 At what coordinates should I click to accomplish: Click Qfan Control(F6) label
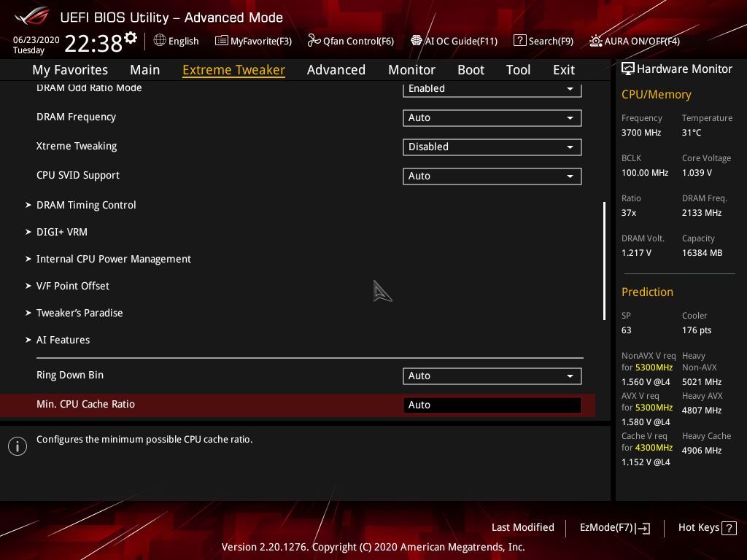(358, 41)
